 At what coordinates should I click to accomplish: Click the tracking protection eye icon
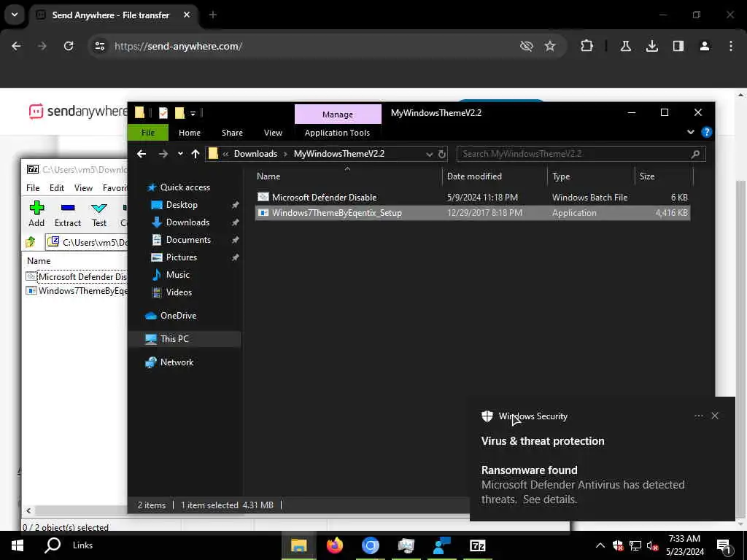point(527,46)
